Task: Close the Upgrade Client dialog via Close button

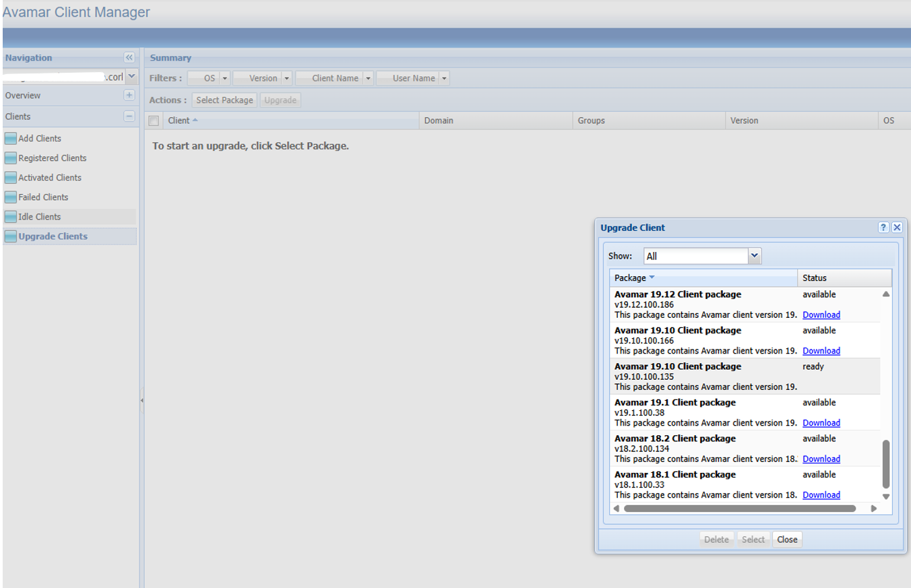Action: tap(787, 539)
